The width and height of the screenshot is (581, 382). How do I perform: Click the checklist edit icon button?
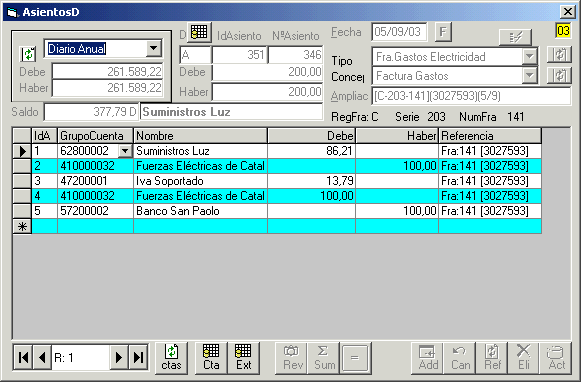(x=515, y=37)
